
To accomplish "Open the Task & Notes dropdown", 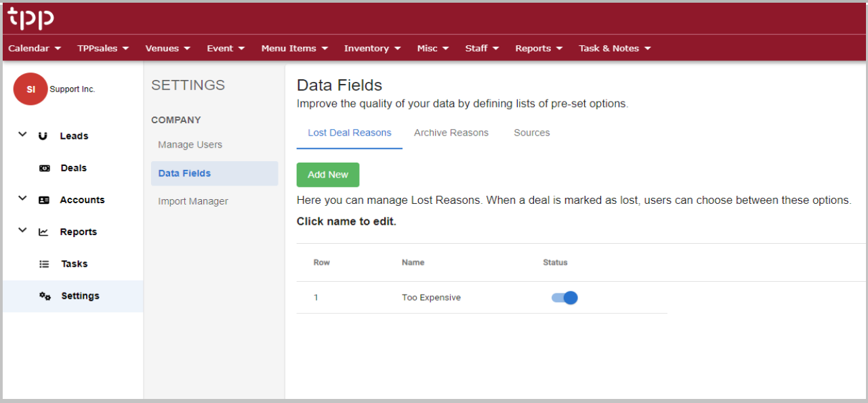I will pos(615,48).
